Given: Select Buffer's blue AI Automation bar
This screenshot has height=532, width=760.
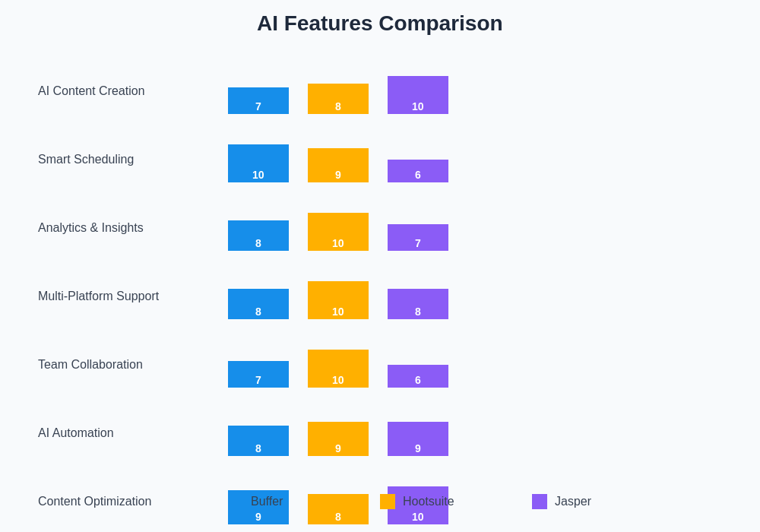Looking at the screenshot, I should pos(258,441).
